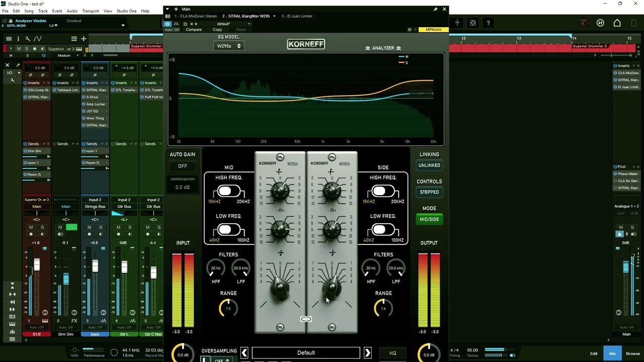Open the I/O dropdown arrow in mixer
The image size is (644, 362).
click(x=18, y=73)
